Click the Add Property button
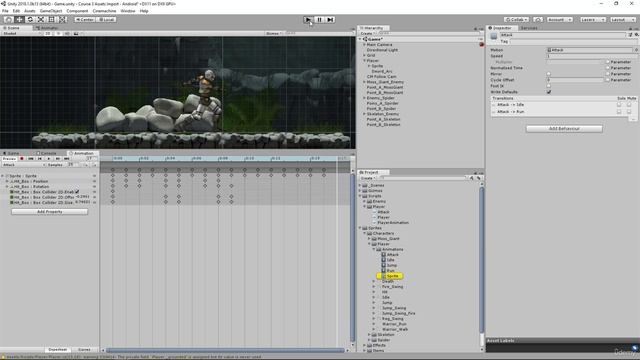Viewport: 640px width, 360px height. 49,211
